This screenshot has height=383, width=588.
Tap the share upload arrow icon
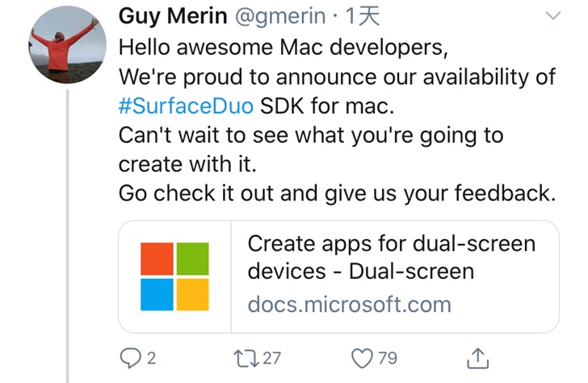(x=477, y=357)
